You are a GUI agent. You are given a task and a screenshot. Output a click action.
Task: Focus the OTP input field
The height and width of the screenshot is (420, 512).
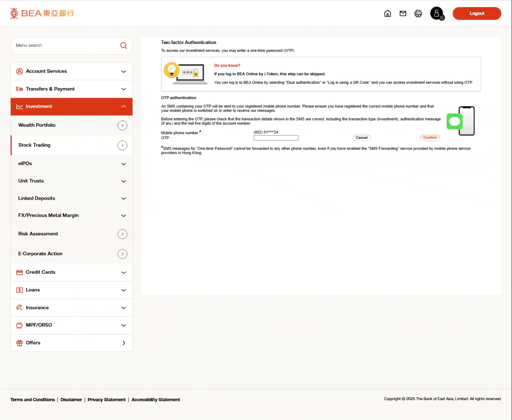click(276, 138)
